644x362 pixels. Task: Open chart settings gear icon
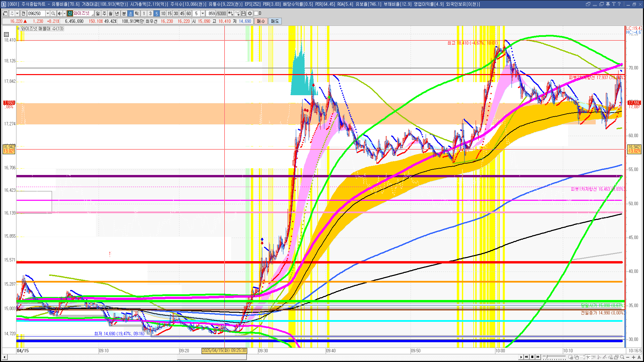[250, 13]
